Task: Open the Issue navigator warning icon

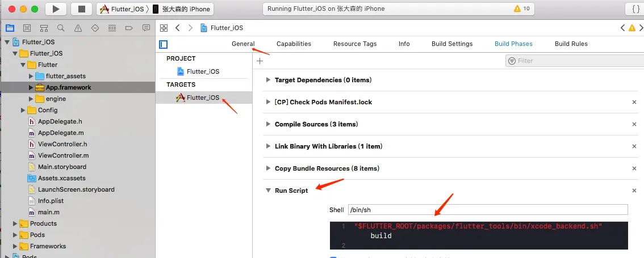Action: click(x=78, y=28)
